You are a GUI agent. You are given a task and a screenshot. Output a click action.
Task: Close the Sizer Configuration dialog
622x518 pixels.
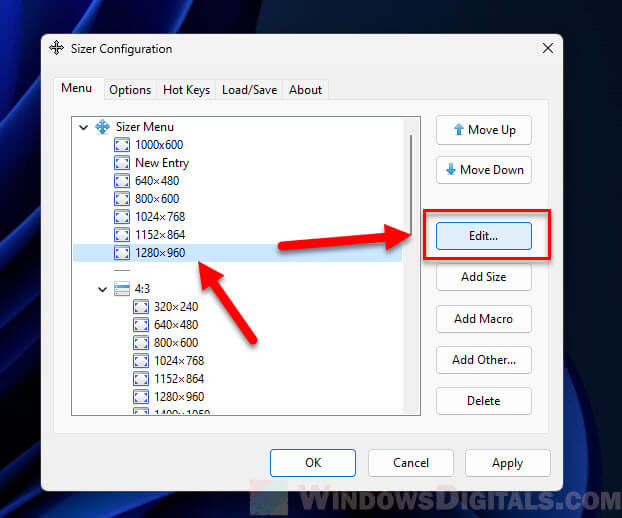point(548,48)
